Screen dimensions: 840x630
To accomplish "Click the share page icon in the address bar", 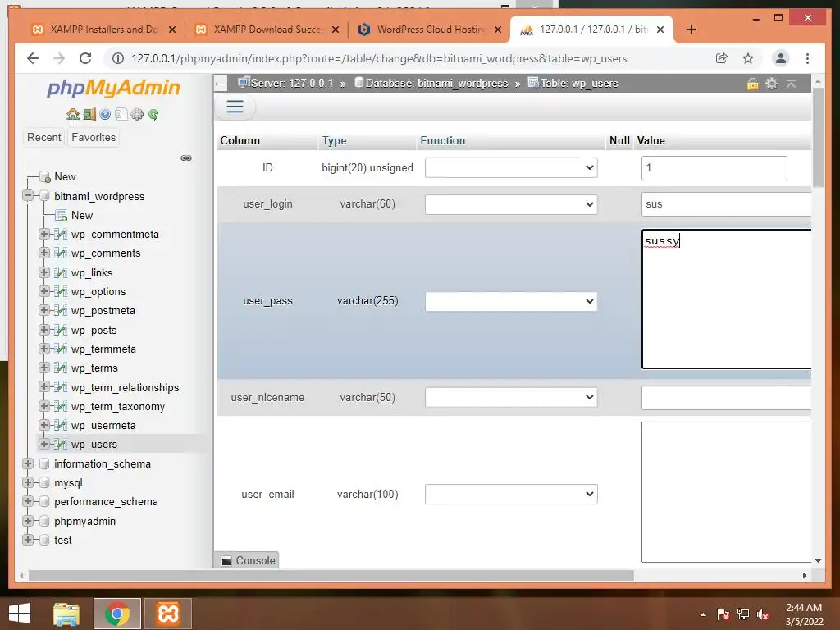I will coord(722,58).
